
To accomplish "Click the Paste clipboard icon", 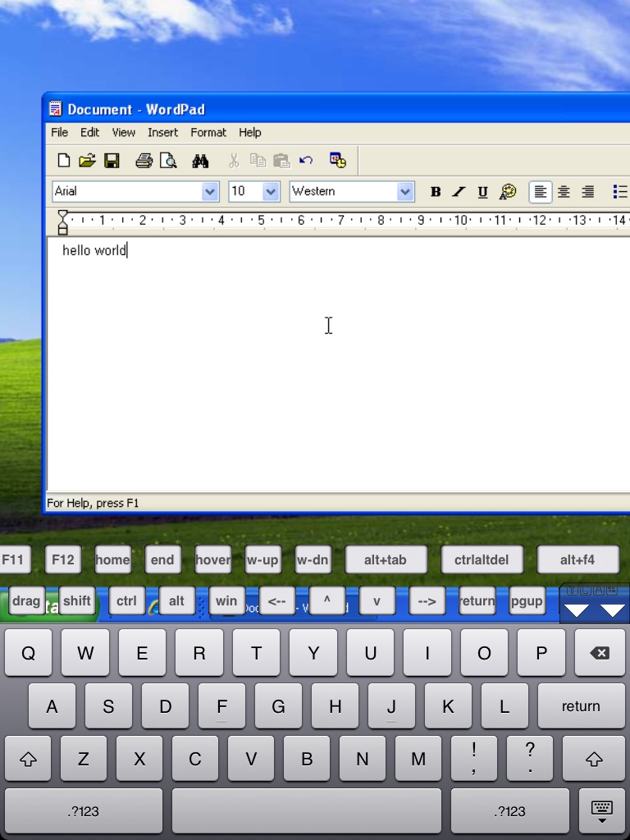I will (281, 161).
